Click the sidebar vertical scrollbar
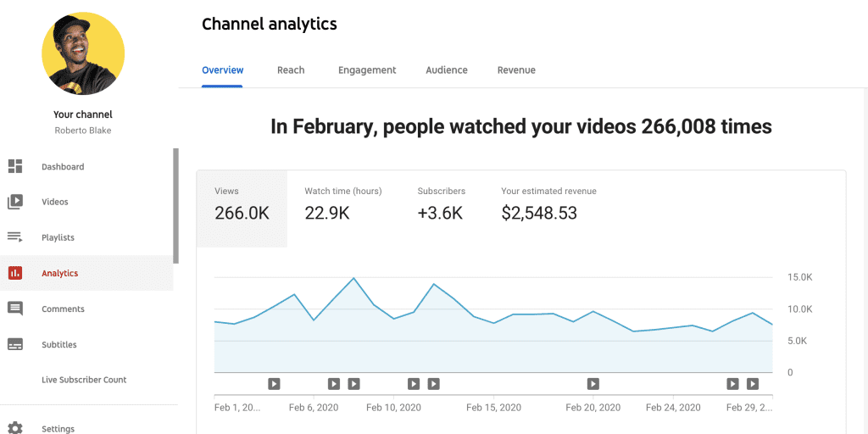This screenshot has width=868, height=434. point(175,206)
